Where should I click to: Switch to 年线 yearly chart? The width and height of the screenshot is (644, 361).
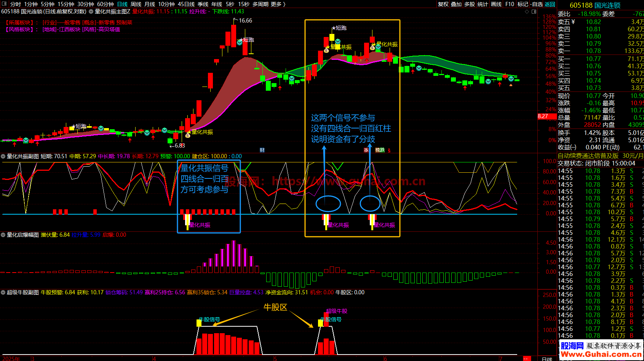click(x=217, y=4)
